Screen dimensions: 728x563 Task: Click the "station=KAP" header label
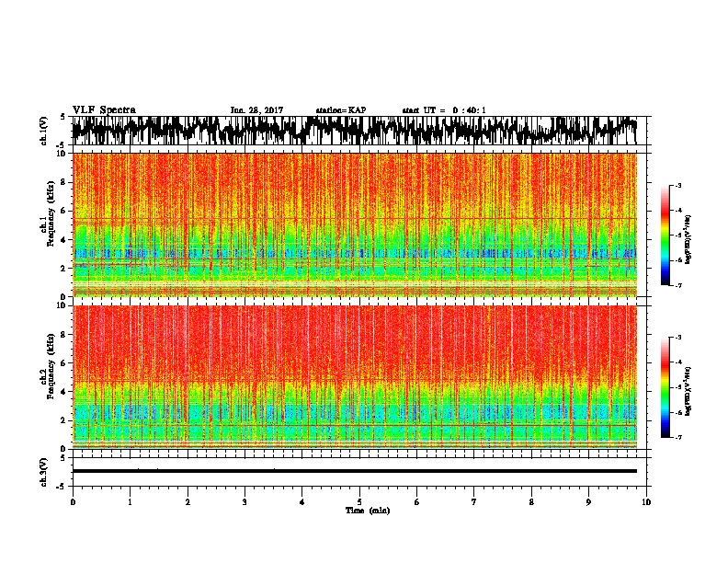pos(341,110)
